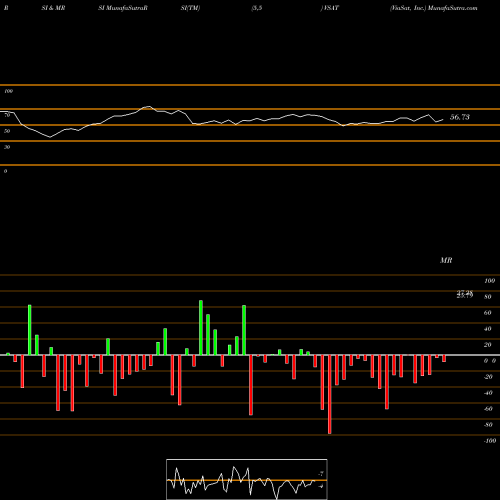Viewport: 500px width, 500px height.
Task: Click the RSI line peak point
Action: 149,106
